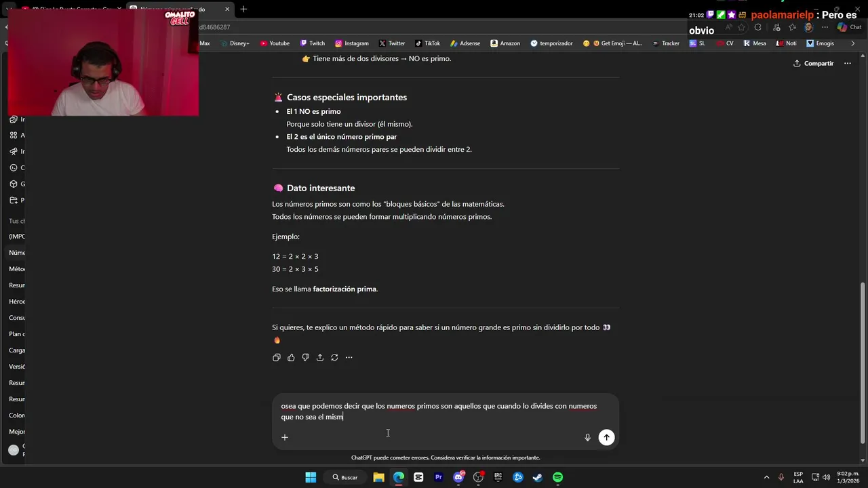The height and width of the screenshot is (488, 868).
Task: Click the bold text 'factorización prima'
Action: coord(344,289)
